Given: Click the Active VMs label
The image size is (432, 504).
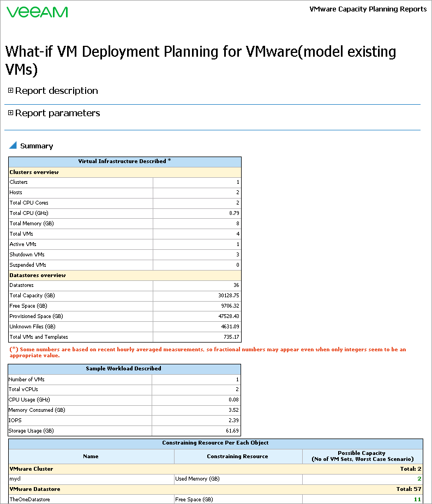Looking at the screenshot, I should (23, 244).
